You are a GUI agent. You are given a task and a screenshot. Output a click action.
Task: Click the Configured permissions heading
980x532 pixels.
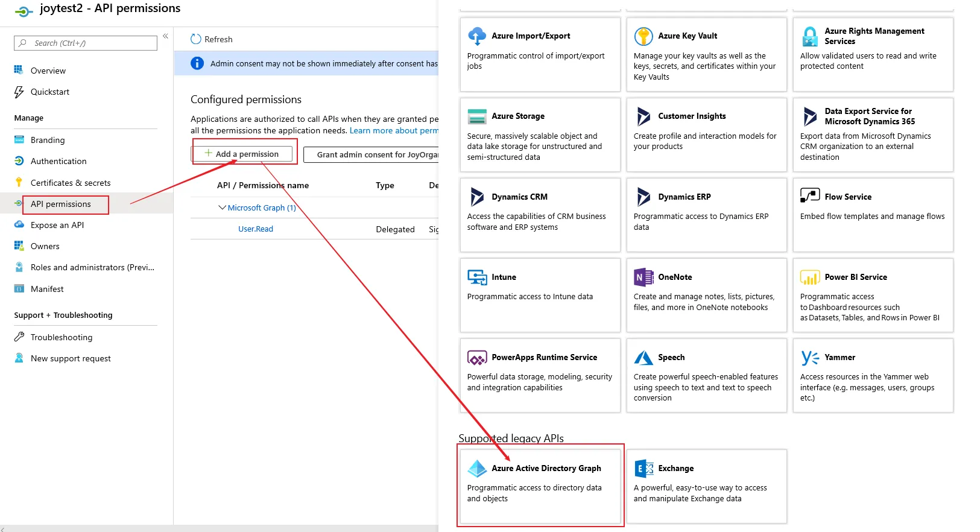click(246, 100)
